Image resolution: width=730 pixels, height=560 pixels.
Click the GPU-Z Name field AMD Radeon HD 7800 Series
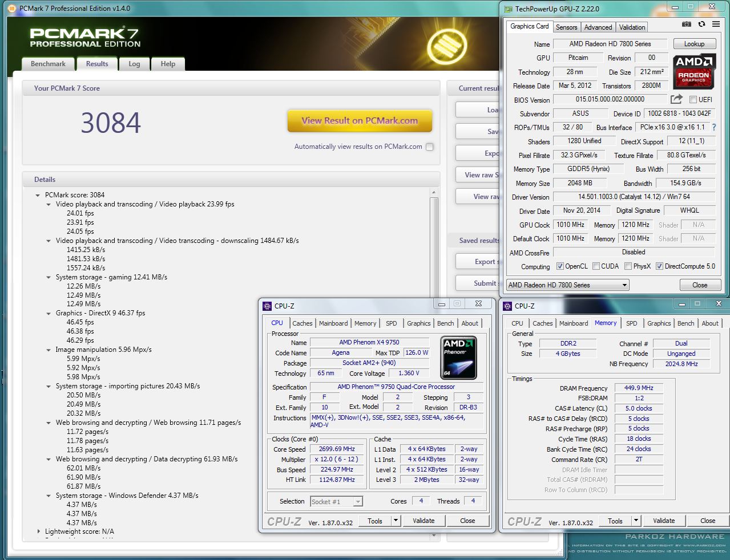610,44
